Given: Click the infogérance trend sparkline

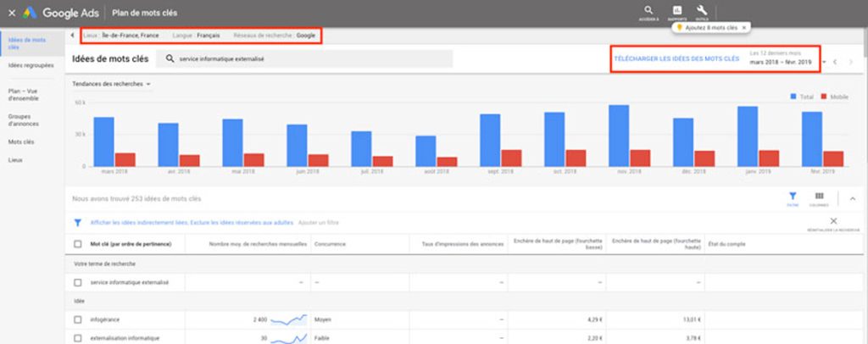Looking at the screenshot, I should (x=288, y=319).
